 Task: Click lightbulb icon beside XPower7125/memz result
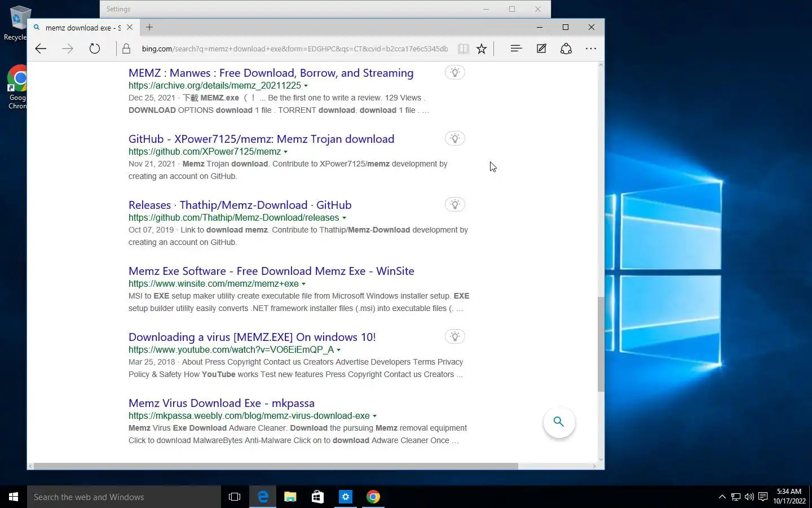coord(455,138)
